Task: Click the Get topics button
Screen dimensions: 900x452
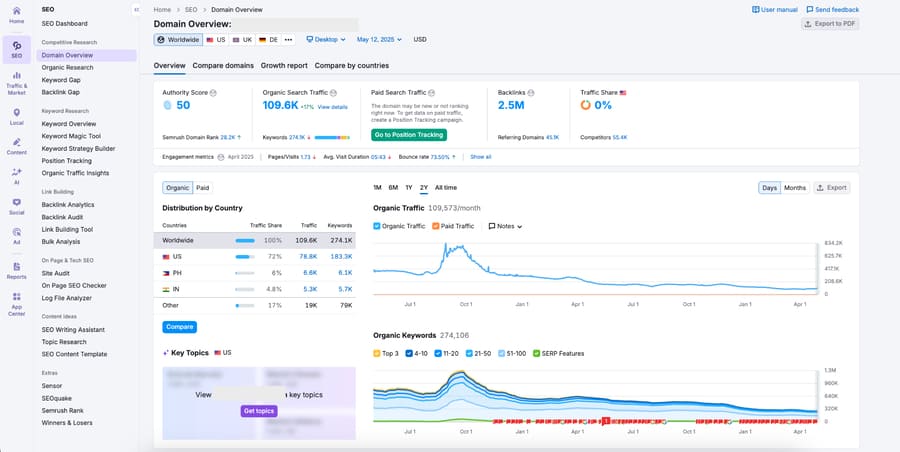Action: point(259,411)
